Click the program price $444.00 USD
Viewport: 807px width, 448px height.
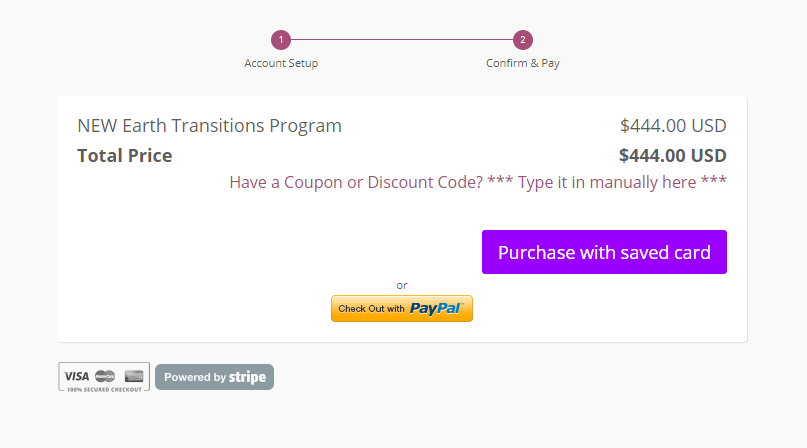click(x=673, y=126)
